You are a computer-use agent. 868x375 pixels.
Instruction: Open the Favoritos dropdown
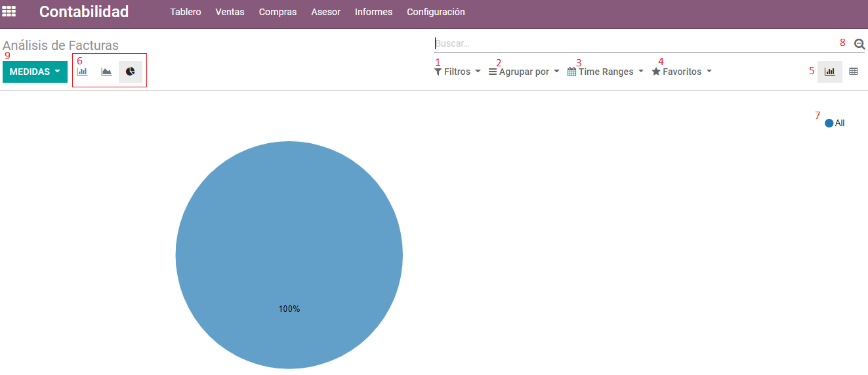[x=682, y=72]
